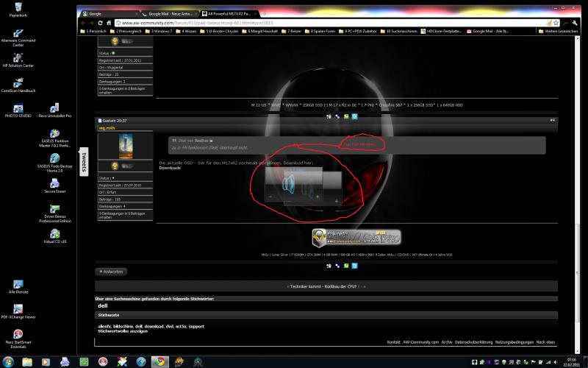Go to the browser home page icon
Image resolution: width=588 pixels, height=368 pixels.
pos(109,23)
